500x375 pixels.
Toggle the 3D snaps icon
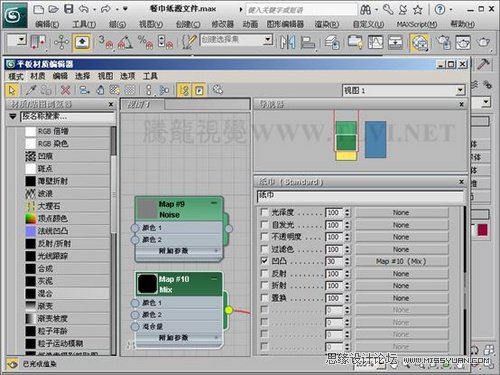[x=105, y=42]
